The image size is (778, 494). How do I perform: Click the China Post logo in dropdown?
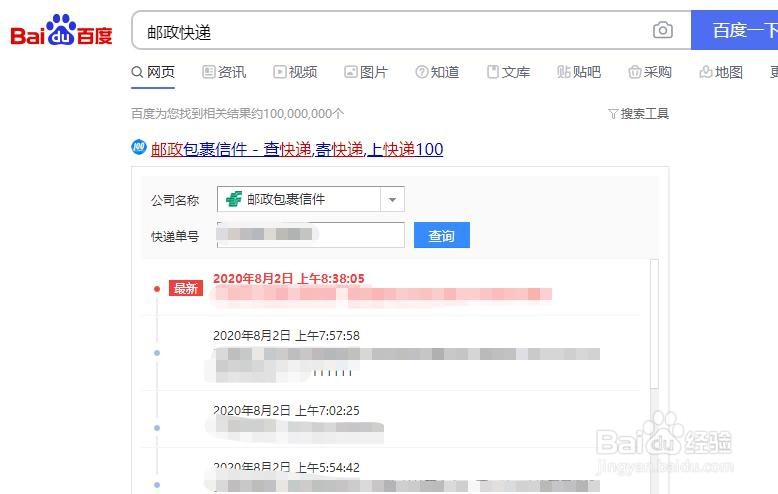click(x=234, y=199)
